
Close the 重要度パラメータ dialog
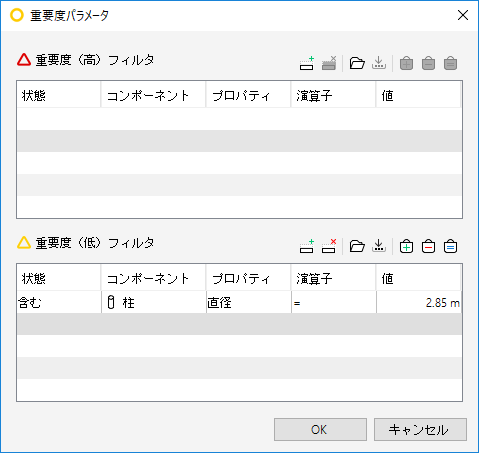(463, 15)
